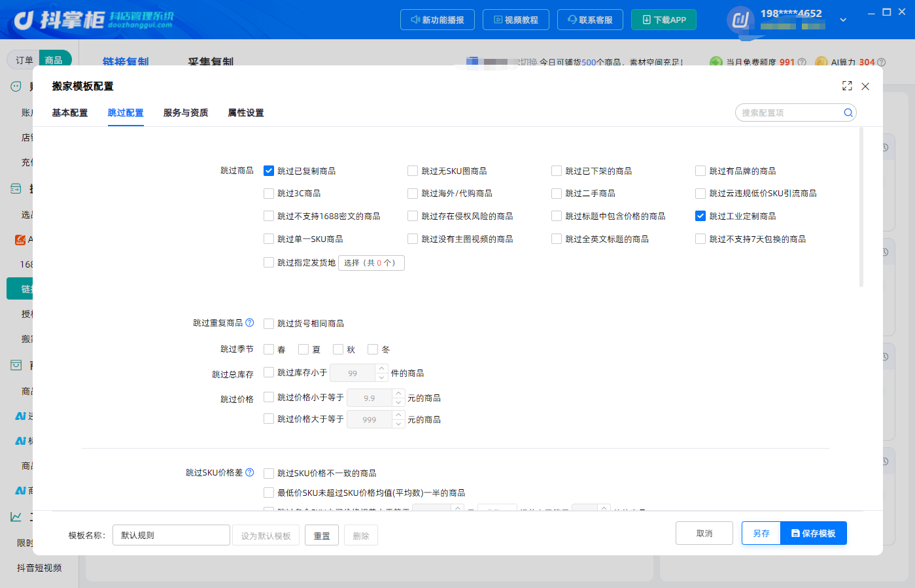Enable 跳过货号相同商品
This screenshot has width=915, height=588.
(x=269, y=323)
